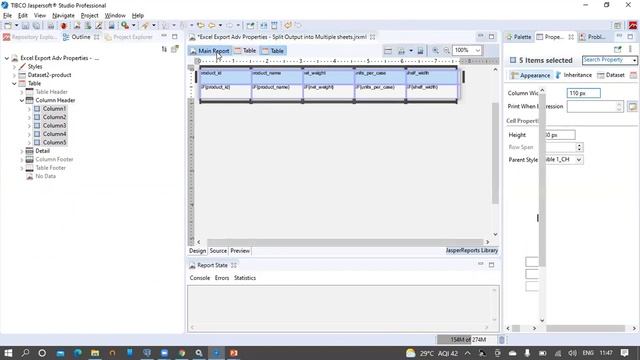
Task: Expand the Styles tree node
Action: (14, 67)
